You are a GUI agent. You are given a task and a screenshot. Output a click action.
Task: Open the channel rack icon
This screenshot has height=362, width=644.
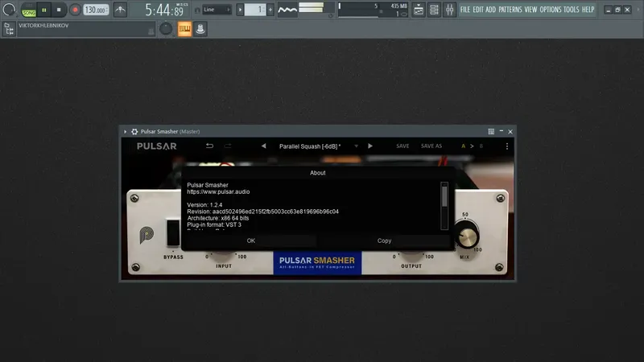pos(434,10)
